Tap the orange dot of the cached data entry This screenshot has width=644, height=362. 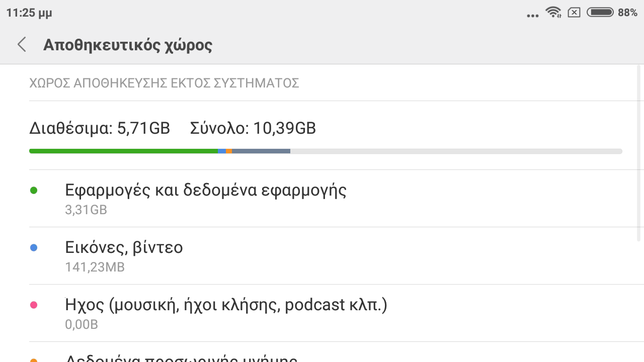(34, 360)
